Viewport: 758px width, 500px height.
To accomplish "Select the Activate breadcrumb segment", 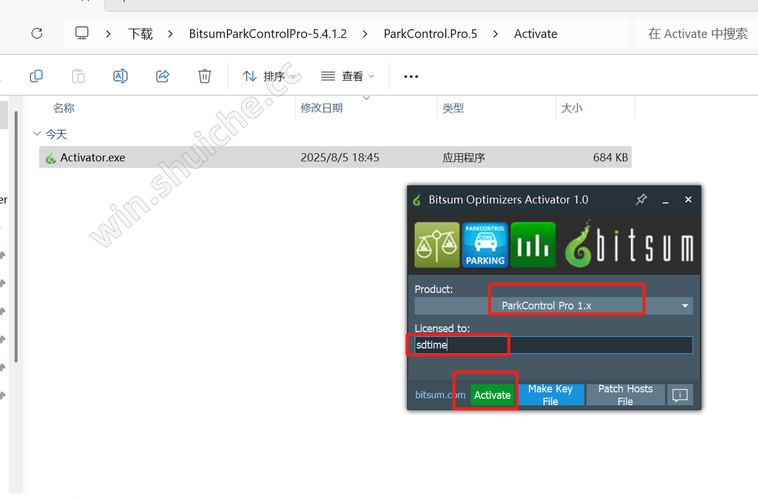I will pos(536,34).
